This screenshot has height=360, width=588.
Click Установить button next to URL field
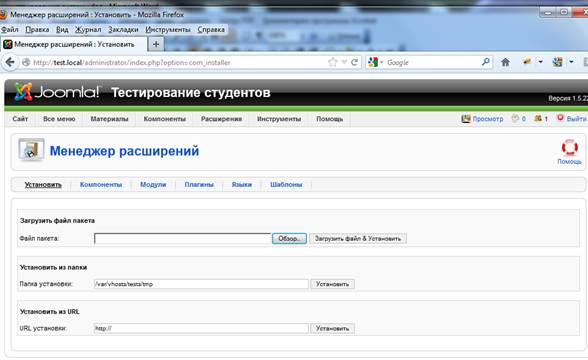(332, 328)
